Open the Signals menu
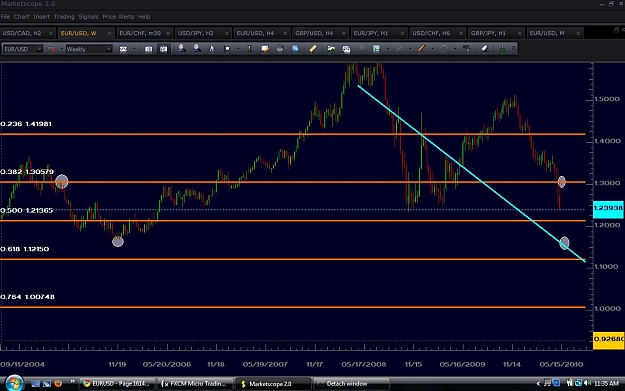625x391 pixels. [x=88, y=17]
